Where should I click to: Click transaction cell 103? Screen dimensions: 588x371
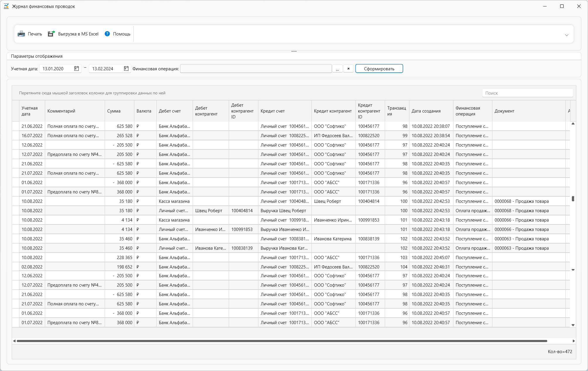coord(397,258)
